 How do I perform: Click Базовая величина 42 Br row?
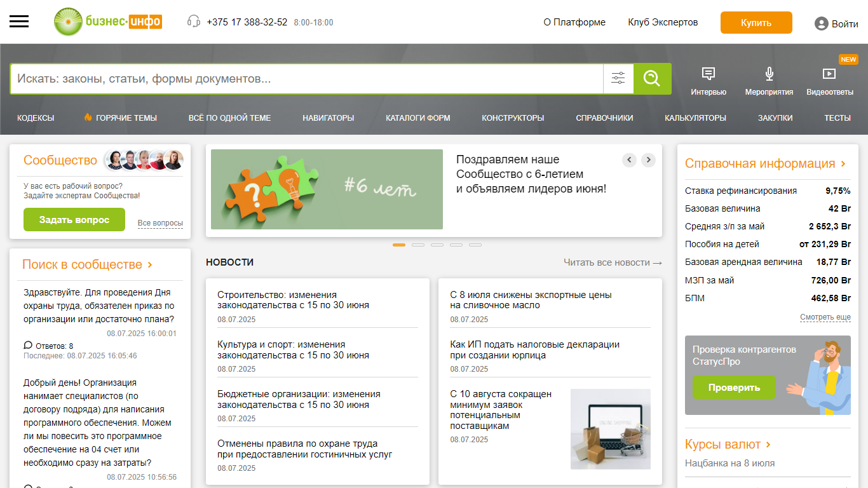pos(768,208)
